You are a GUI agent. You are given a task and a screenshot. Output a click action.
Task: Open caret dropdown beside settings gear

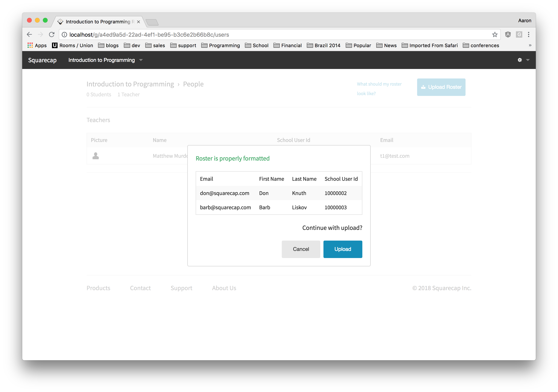coord(528,60)
